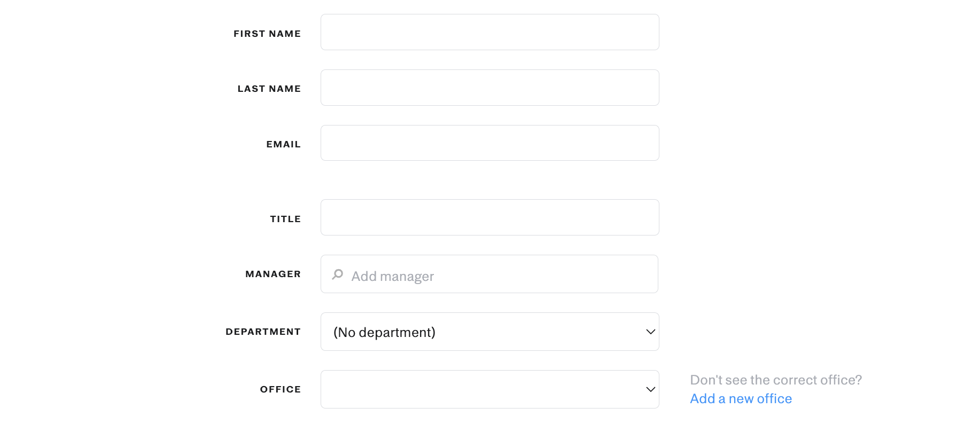Open the Department dropdown
The image size is (980, 424).
tap(489, 332)
